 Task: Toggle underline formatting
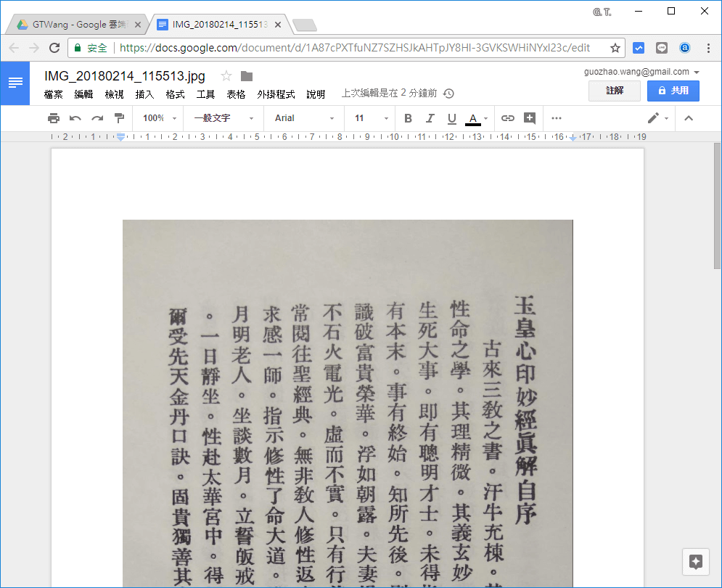point(451,117)
